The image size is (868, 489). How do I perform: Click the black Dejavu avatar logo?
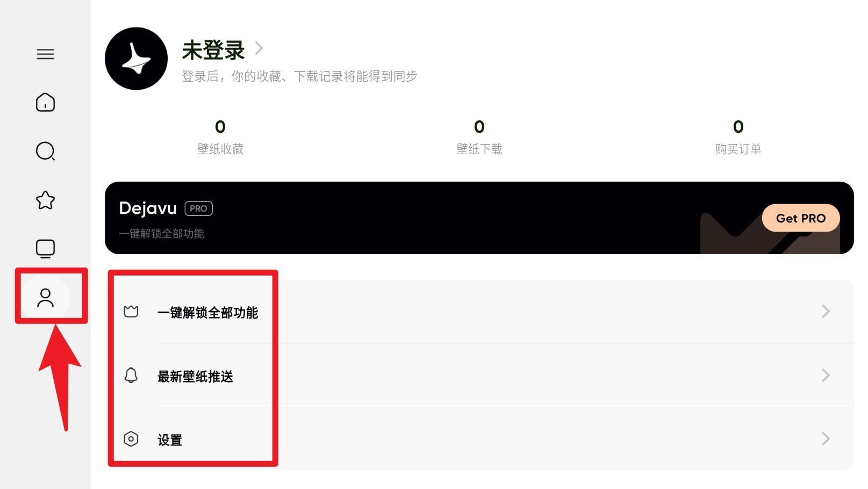pyautogui.click(x=136, y=59)
